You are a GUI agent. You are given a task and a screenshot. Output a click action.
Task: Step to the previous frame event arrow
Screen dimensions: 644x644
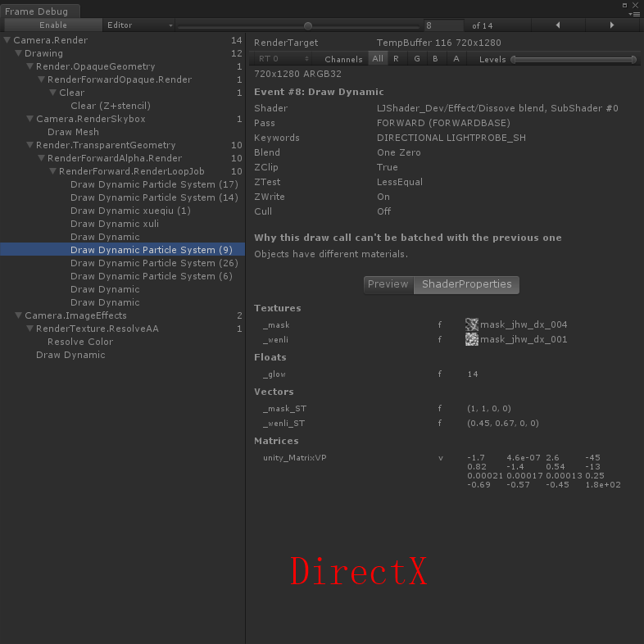pos(558,25)
